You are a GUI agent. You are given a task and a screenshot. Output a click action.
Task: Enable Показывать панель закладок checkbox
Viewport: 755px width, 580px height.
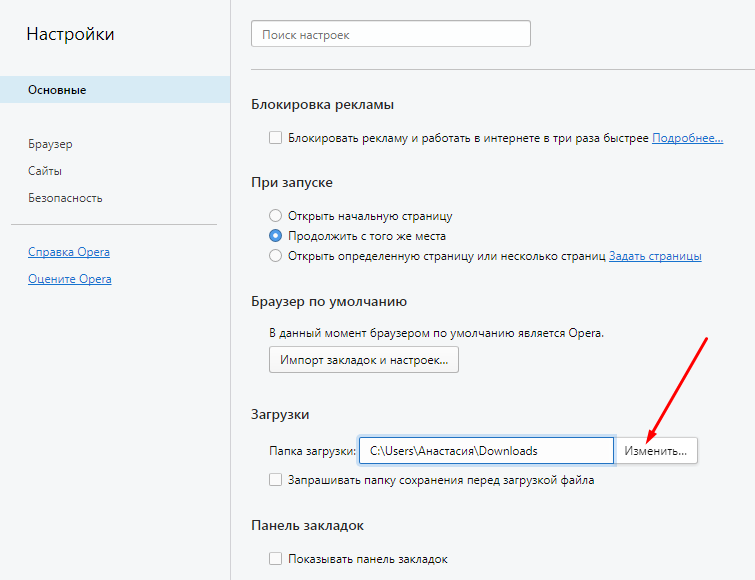[275, 558]
